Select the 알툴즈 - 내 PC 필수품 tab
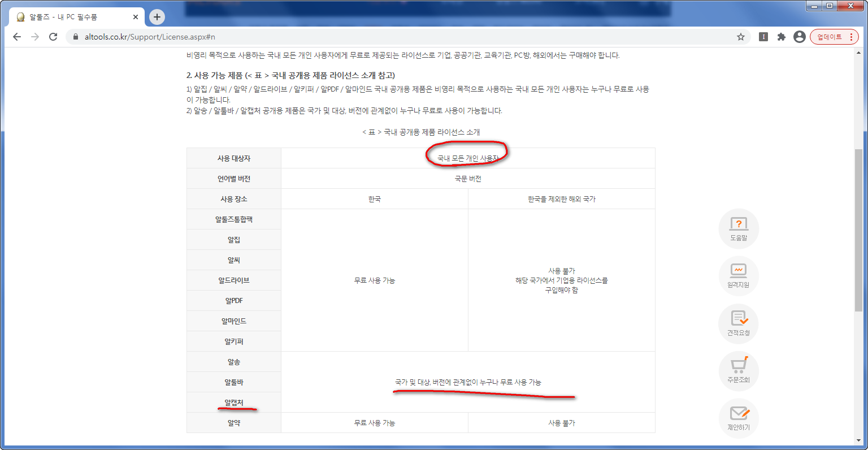The height and width of the screenshot is (450, 868). pyautogui.click(x=76, y=17)
